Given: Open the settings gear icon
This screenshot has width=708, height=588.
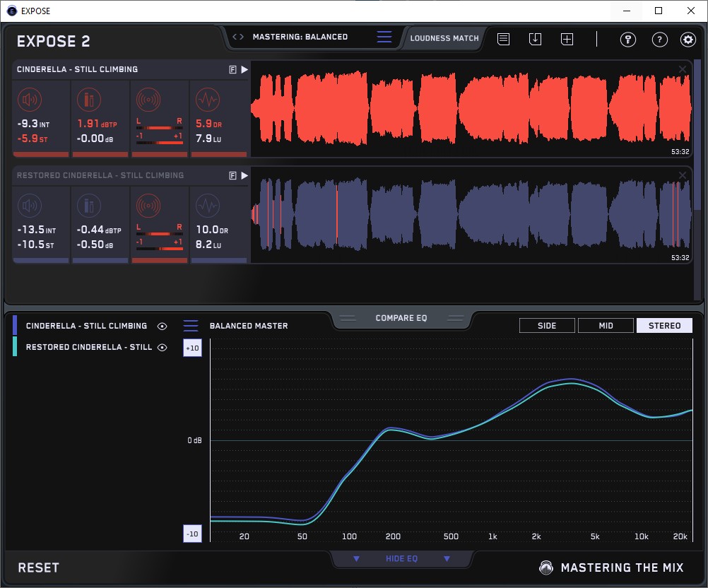Looking at the screenshot, I should coord(688,40).
